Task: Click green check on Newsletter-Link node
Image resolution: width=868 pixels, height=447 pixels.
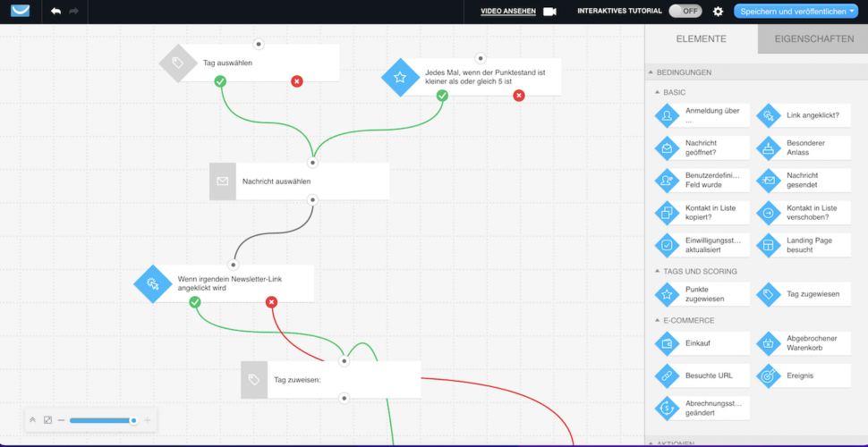Action: tap(195, 302)
